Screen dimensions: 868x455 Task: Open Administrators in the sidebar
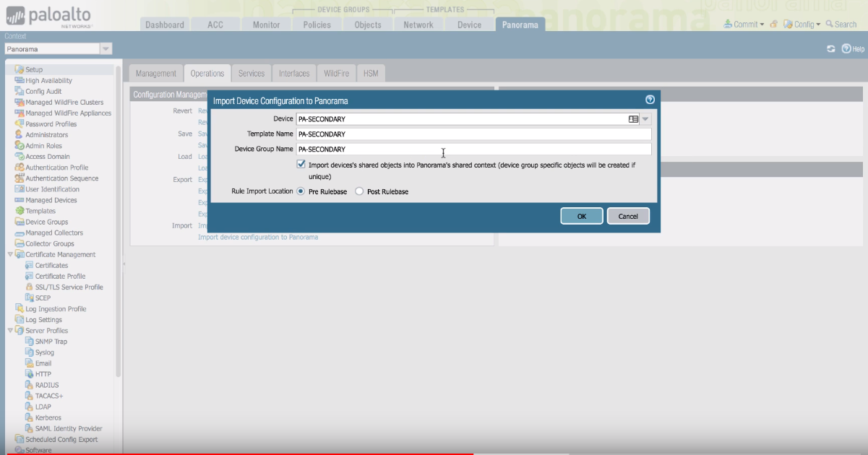point(46,135)
